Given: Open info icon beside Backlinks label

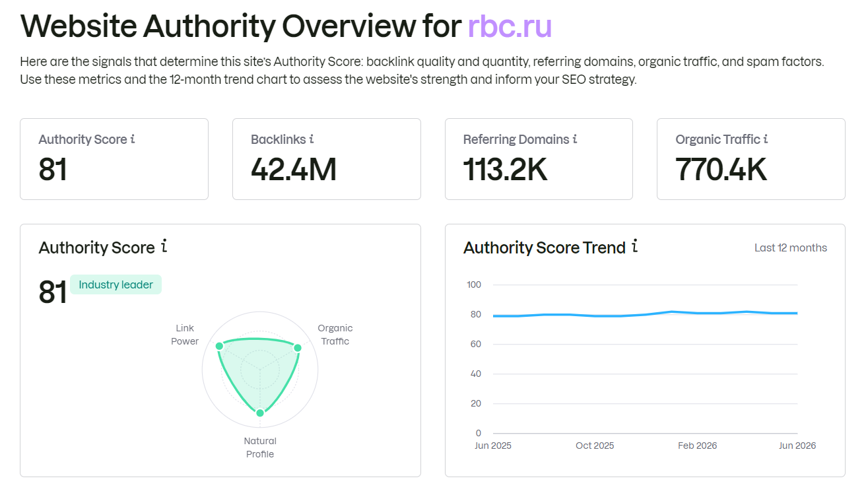Looking at the screenshot, I should pyautogui.click(x=312, y=139).
